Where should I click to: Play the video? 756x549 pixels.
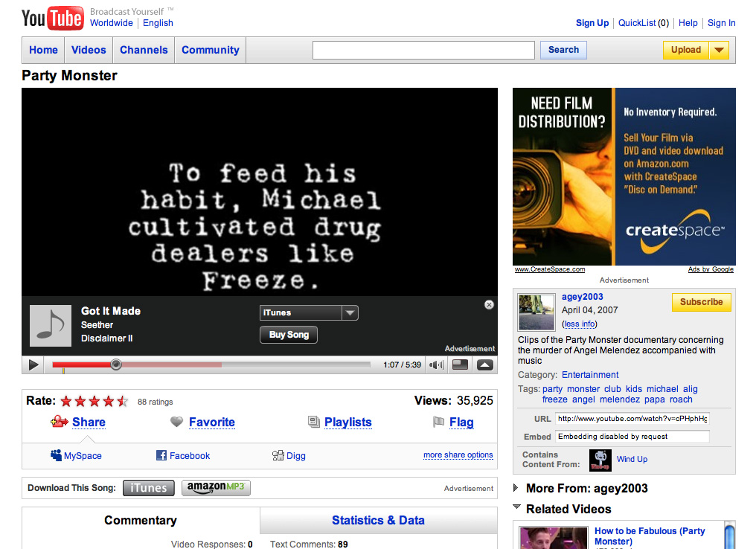tap(33, 365)
